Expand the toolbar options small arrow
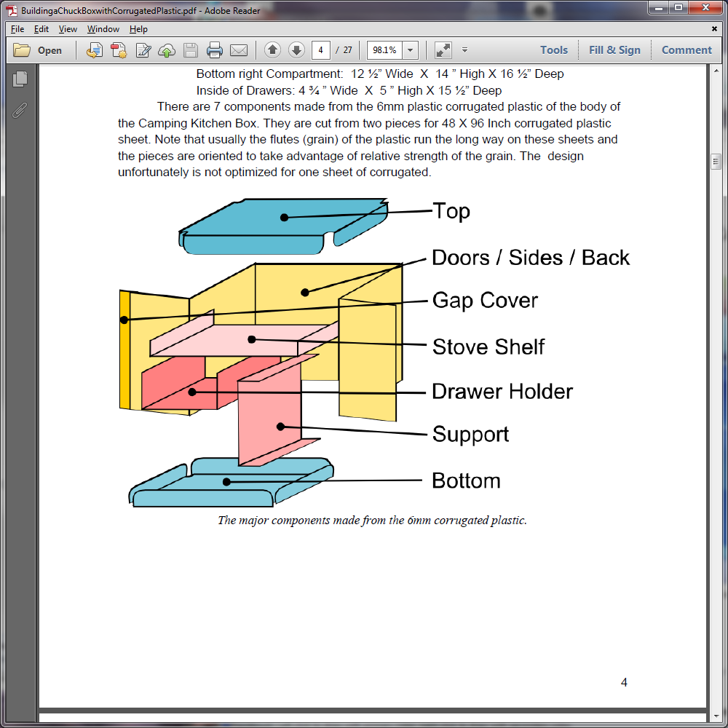The image size is (728, 728). click(x=464, y=50)
